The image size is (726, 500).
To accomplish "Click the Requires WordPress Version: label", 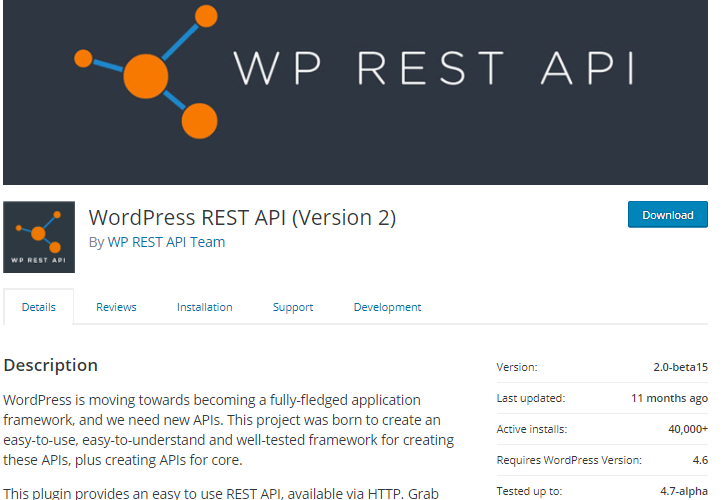I will [x=569, y=460].
